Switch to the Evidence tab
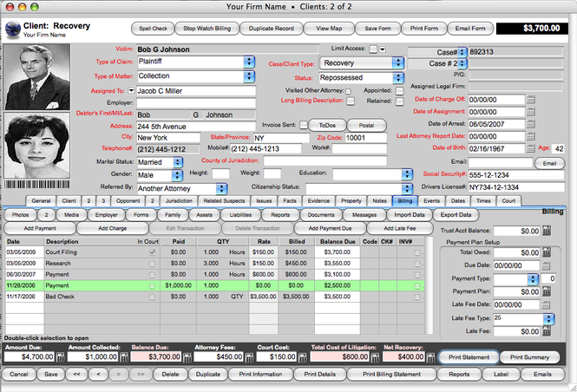Viewport: 577px width, 392px height. point(318,201)
